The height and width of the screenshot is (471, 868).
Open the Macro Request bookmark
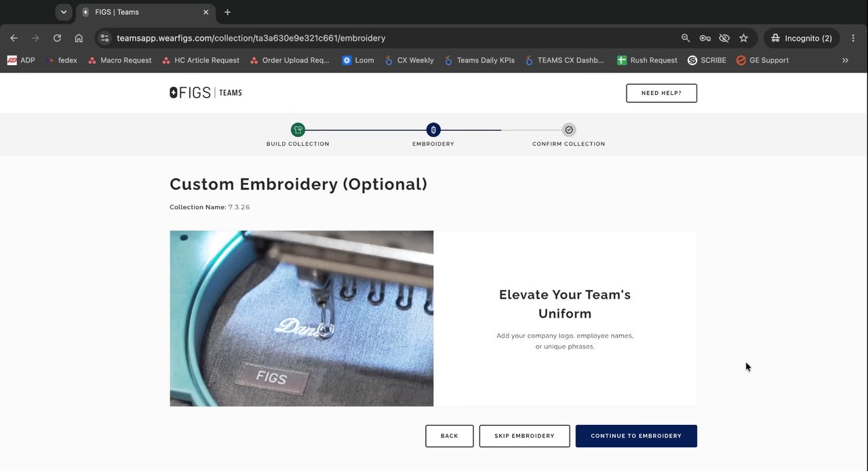pos(119,60)
